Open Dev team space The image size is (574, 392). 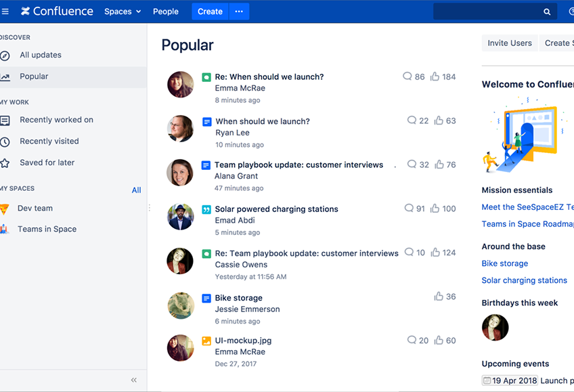tap(35, 209)
